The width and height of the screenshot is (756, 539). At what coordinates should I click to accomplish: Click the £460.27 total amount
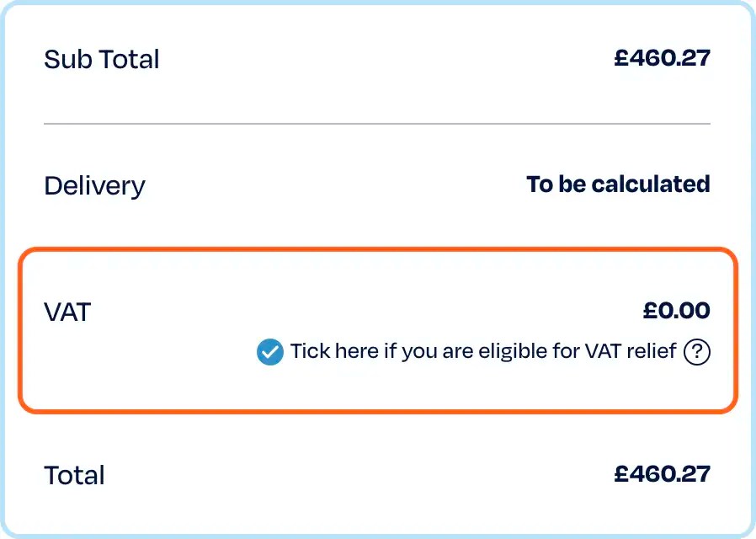(x=662, y=474)
